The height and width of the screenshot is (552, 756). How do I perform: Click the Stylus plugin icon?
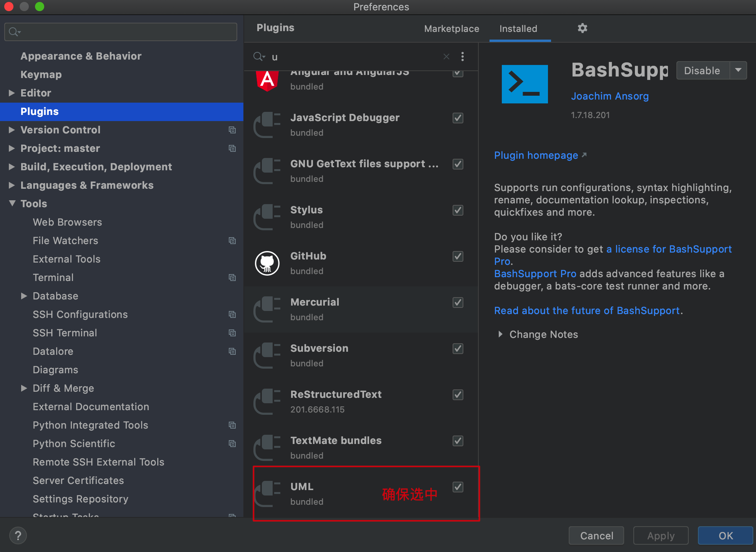(267, 217)
